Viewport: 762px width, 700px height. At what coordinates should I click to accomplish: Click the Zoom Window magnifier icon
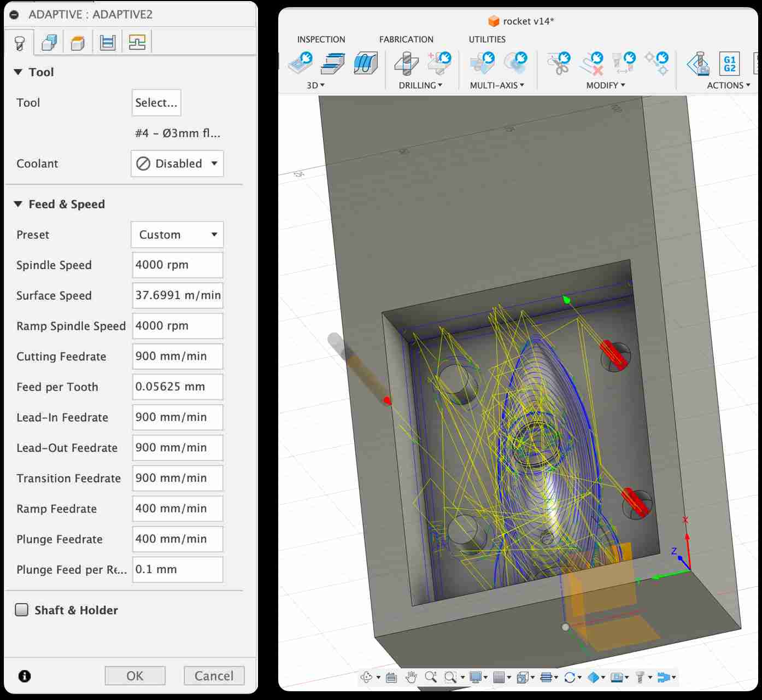coord(450,677)
